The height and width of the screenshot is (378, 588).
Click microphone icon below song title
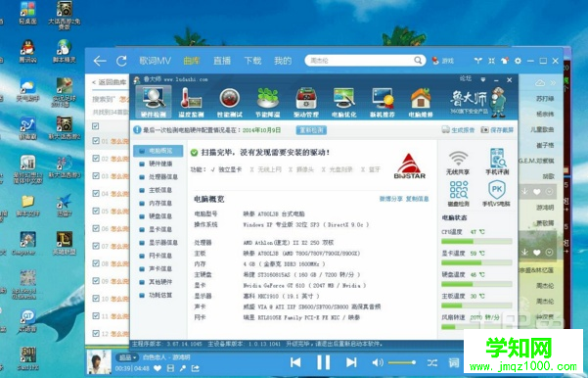click(183, 368)
